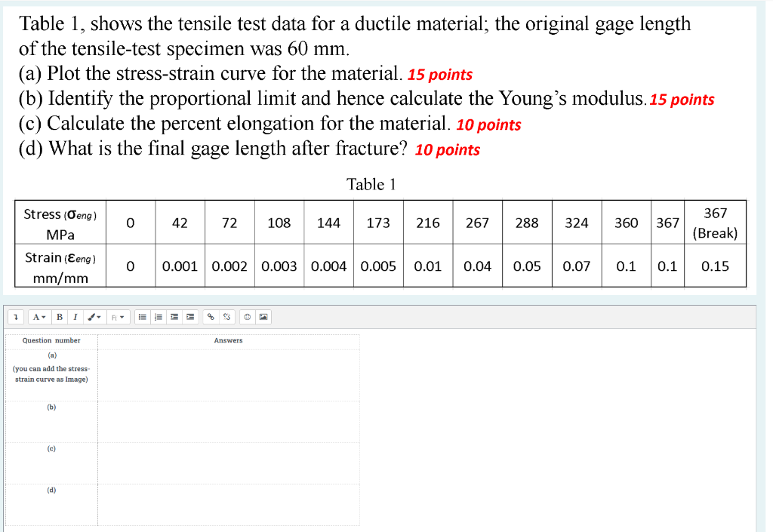The width and height of the screenshot is (773, 532).
Task: Open the font family dropdown
Action: 117,317
